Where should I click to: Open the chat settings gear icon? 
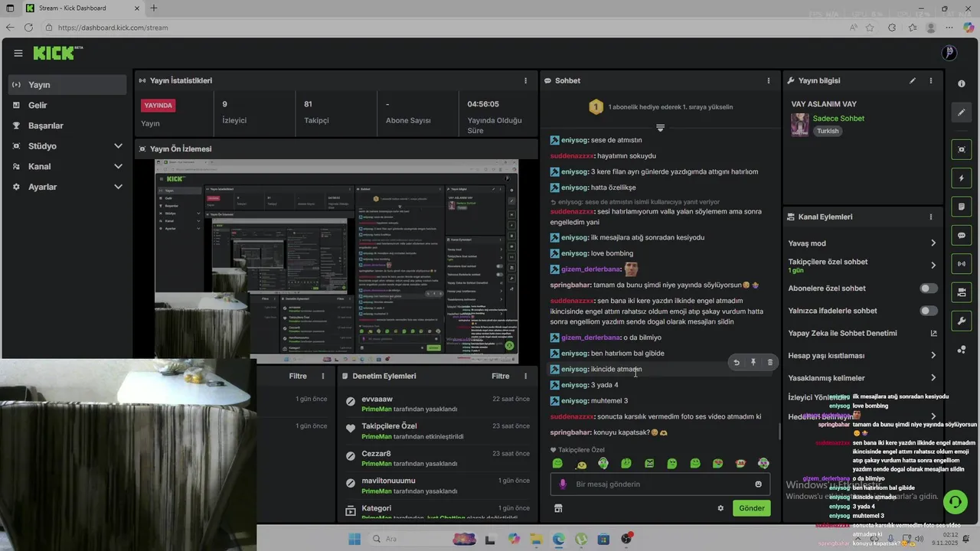click(720, 508)
